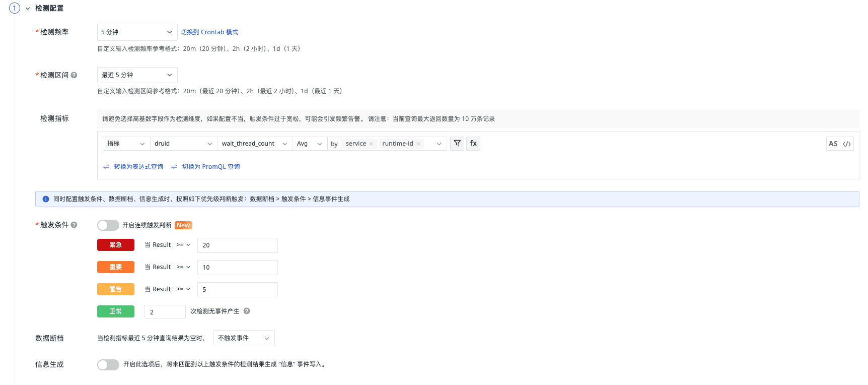This screenshot has height=385, width=868.
Task: Toggle the 信息生成 switch
Action: 108,364
